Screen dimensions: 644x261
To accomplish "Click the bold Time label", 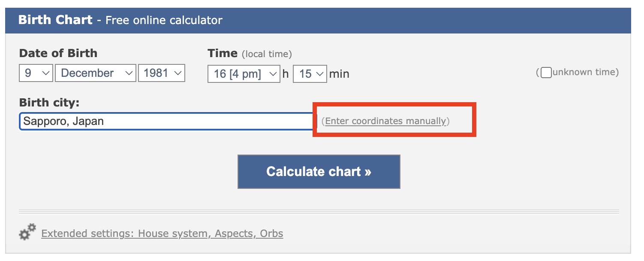I will pyautogui.click(x=223, y=53).
